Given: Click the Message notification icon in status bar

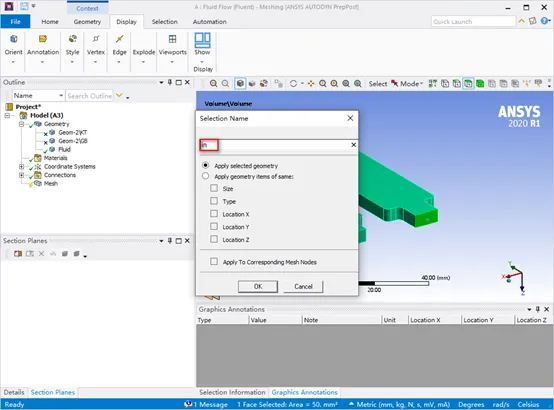Looking at the screenshot, I should (x=188, y=404).
